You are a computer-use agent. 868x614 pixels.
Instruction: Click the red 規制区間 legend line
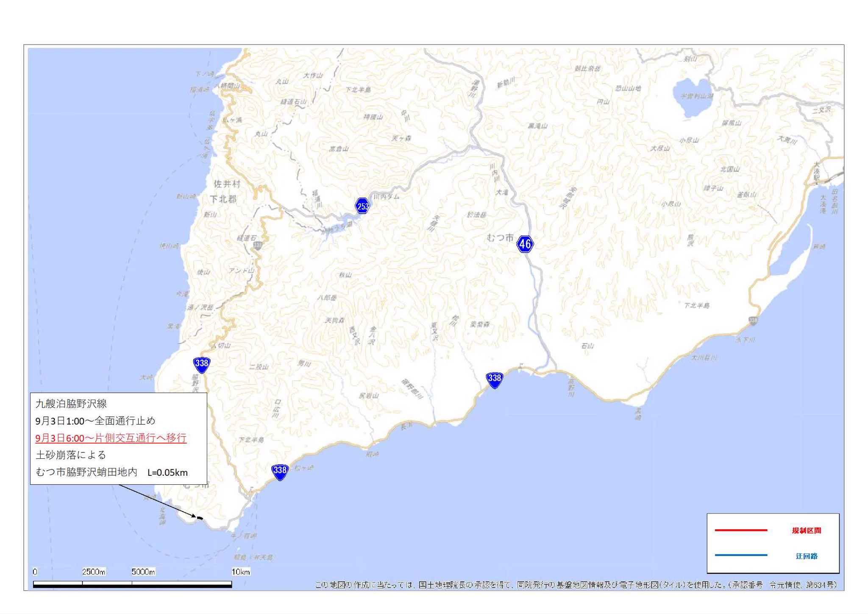pyautogui.click(x=741, y=530)
